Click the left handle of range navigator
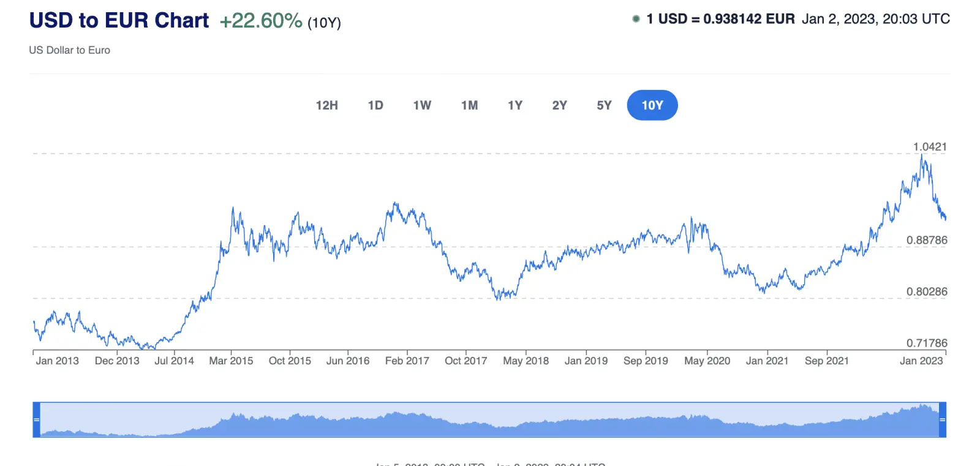This screenshot has width=980, height=466. 36,419
